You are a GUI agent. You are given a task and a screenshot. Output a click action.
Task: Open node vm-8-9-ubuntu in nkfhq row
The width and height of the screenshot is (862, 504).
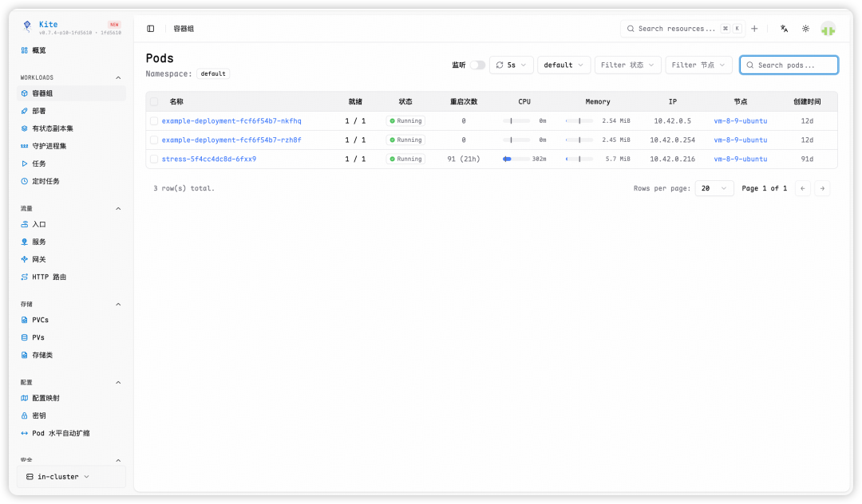coord(741,120)
